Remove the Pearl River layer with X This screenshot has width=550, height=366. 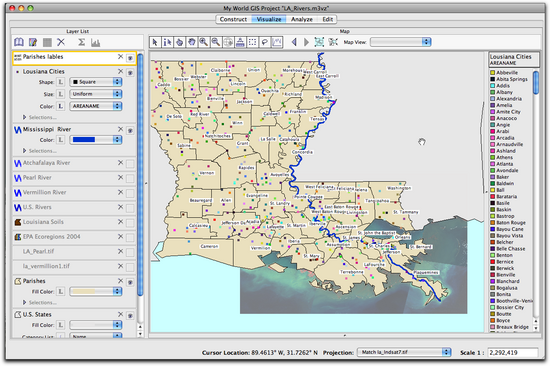(120, 178)
